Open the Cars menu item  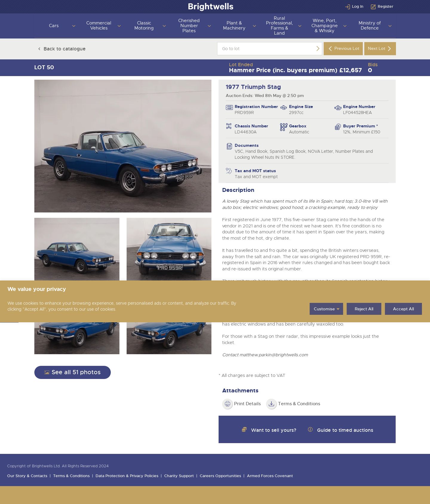click(54, 26)
